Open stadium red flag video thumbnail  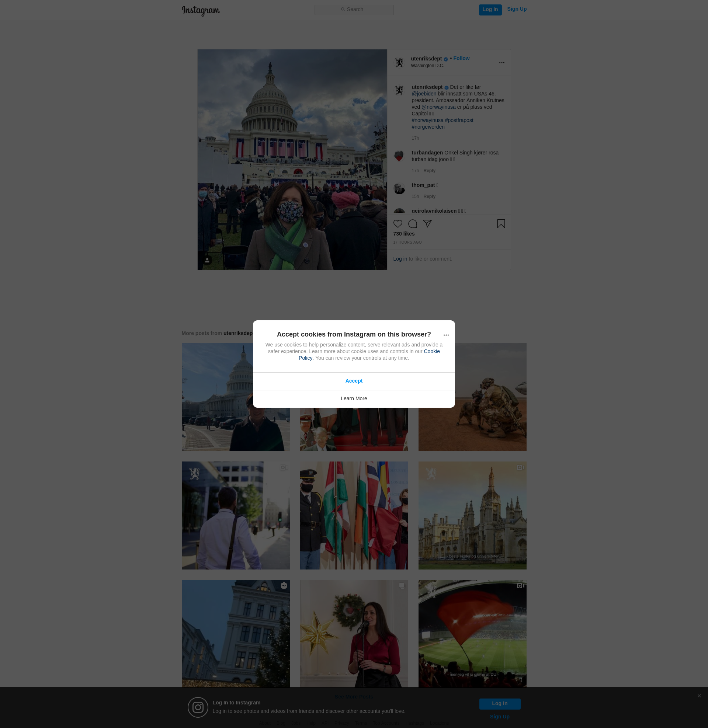click(x=472, y=634)
